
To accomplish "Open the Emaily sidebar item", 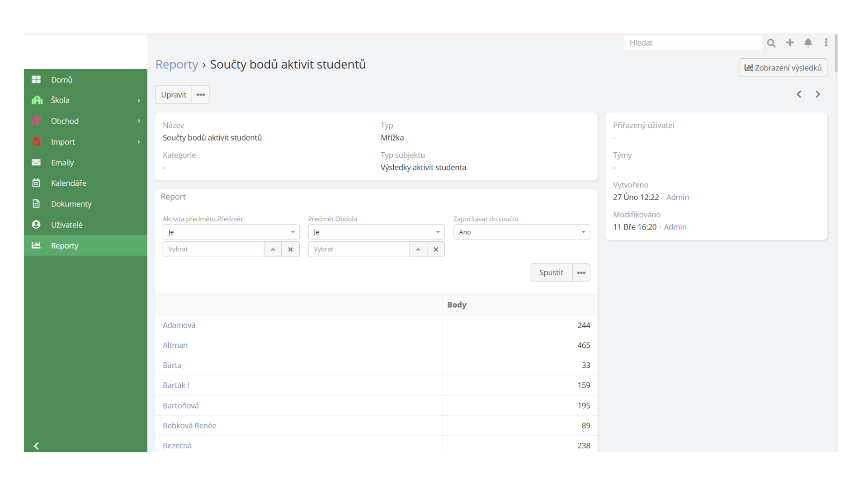I will pos(62,163).
